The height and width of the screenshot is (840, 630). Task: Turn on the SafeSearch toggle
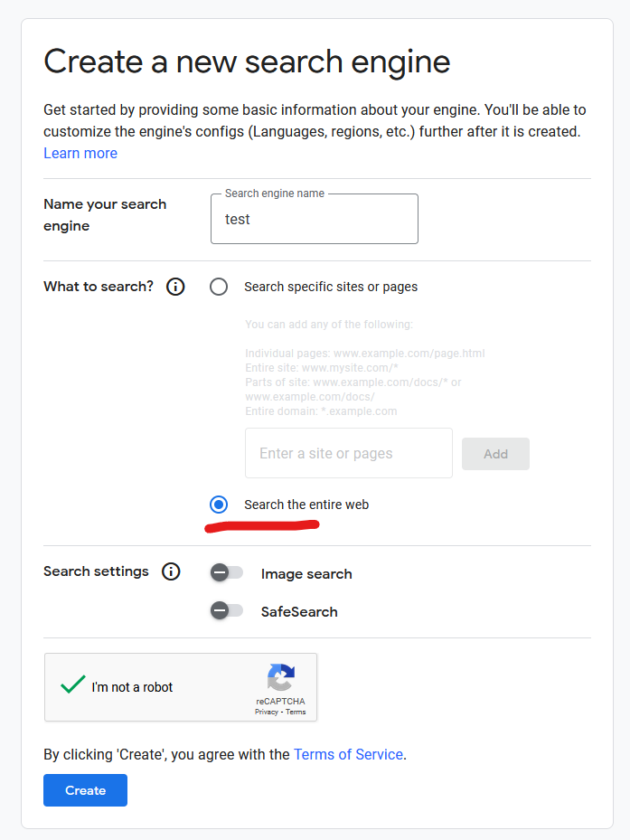pyautogui.click(x=226, y=611)
